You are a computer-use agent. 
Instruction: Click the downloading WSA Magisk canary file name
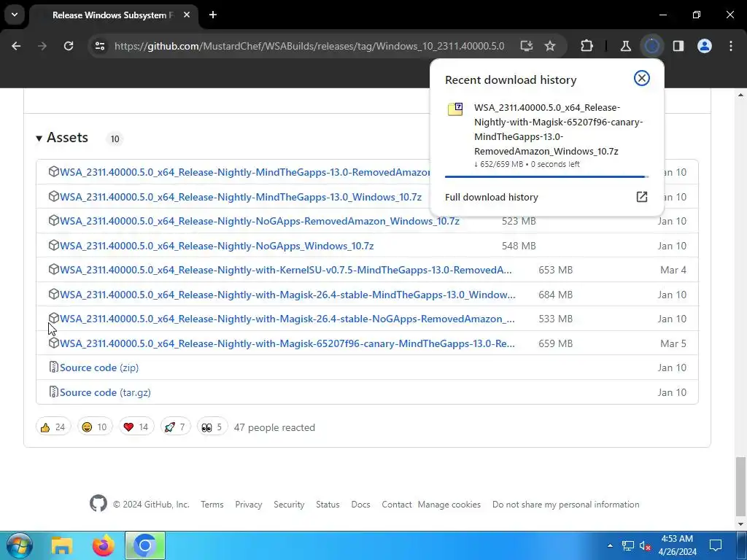point(558,130)
